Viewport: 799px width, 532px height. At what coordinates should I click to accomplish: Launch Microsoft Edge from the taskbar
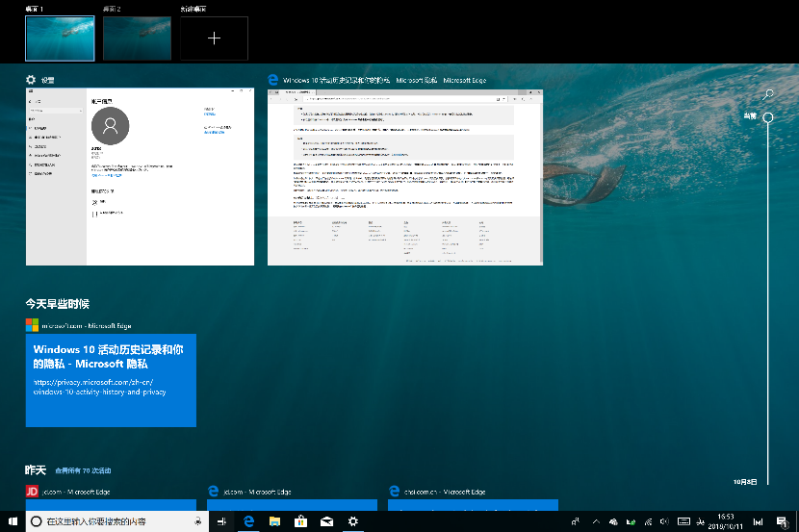coord(248,521)
